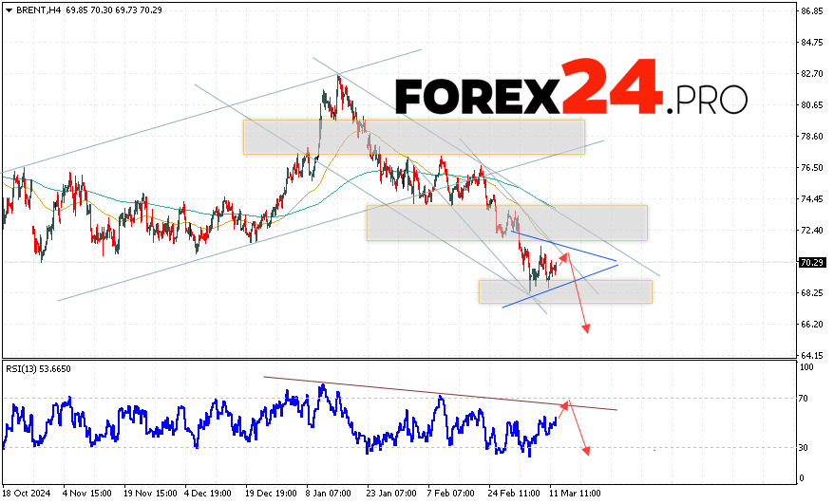Select the upper gray resistance zone rectangle

[x=413, y=137]
